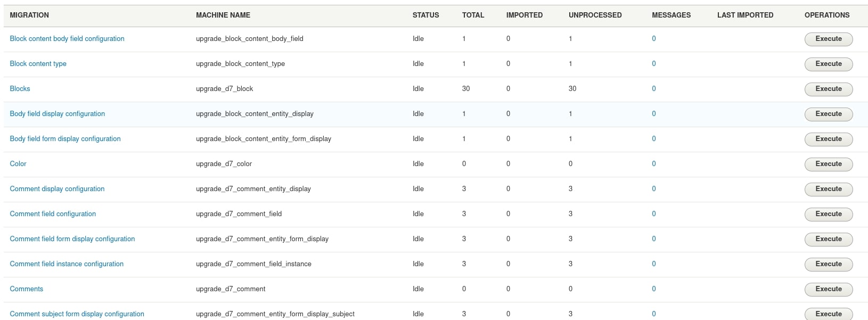Viewport: 868px width, 320px height.
Task: Select the total value 30 in Blocks row
Action: point(466,89)
